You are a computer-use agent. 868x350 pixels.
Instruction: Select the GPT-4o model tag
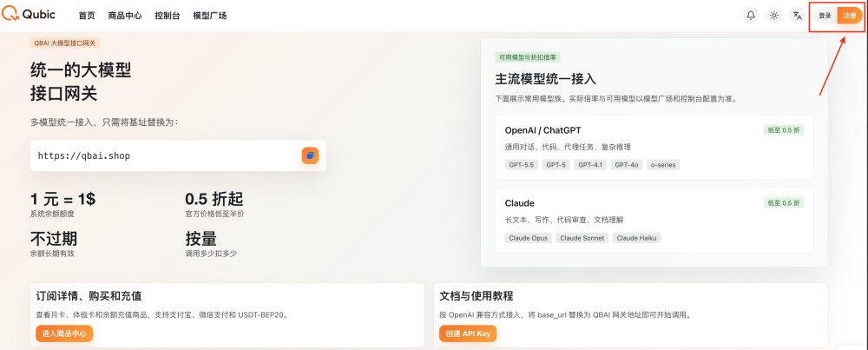point(627,164)
